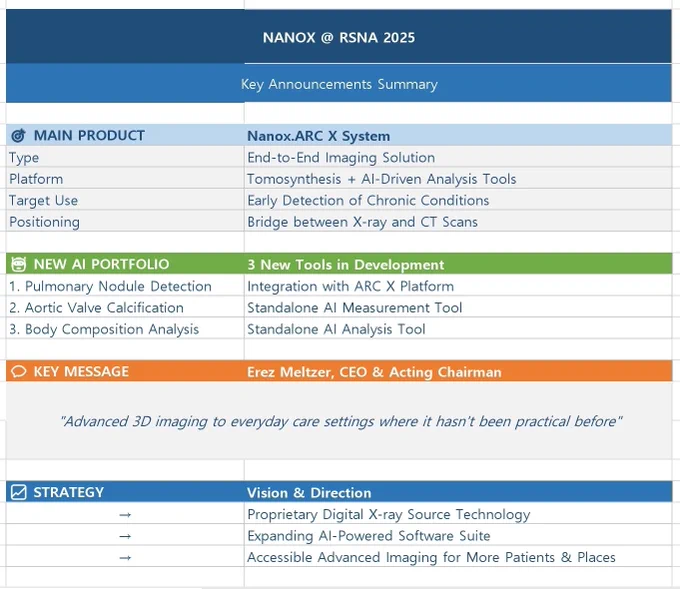Click the Type label cell
680x589 pixels.
[125, 157]
